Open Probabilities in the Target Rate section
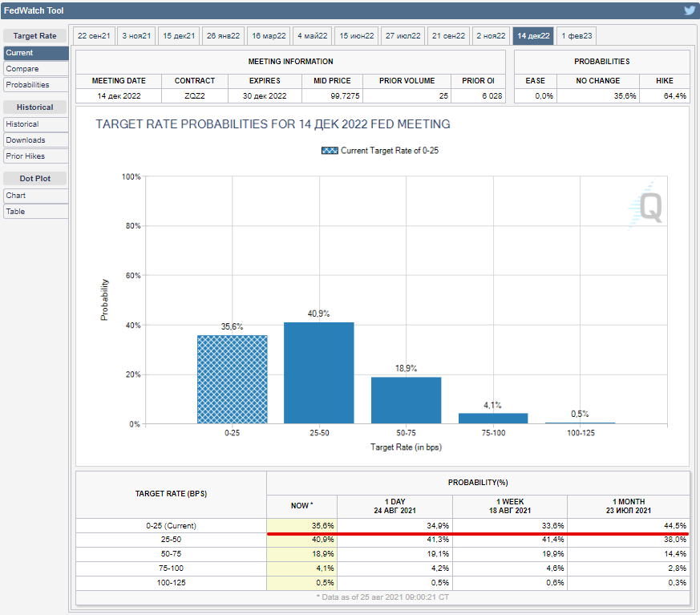700x615 pixels. pyautogui.click(x=36, y=85)
